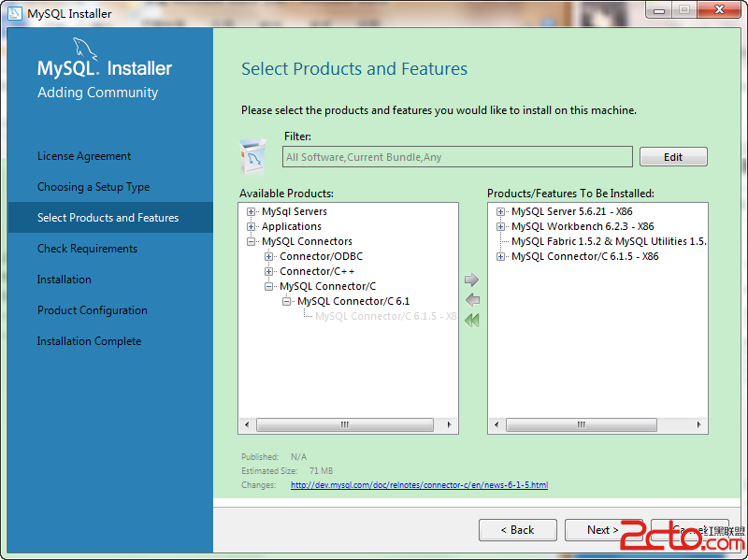
Task: Expand MySQL Connector/C 6.1.5 - X86 in install list
Action: [x=500, y=256]
